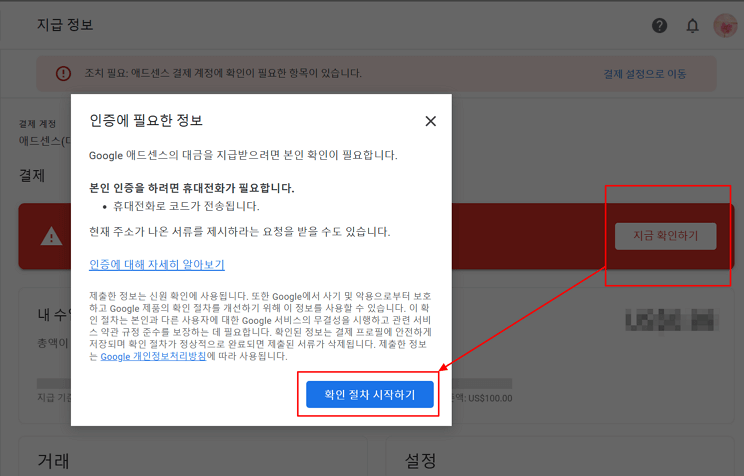Click the red alert icon in 조치 필요 banner
The height and width of the screenshot is (476, 744).
point(63,73)
